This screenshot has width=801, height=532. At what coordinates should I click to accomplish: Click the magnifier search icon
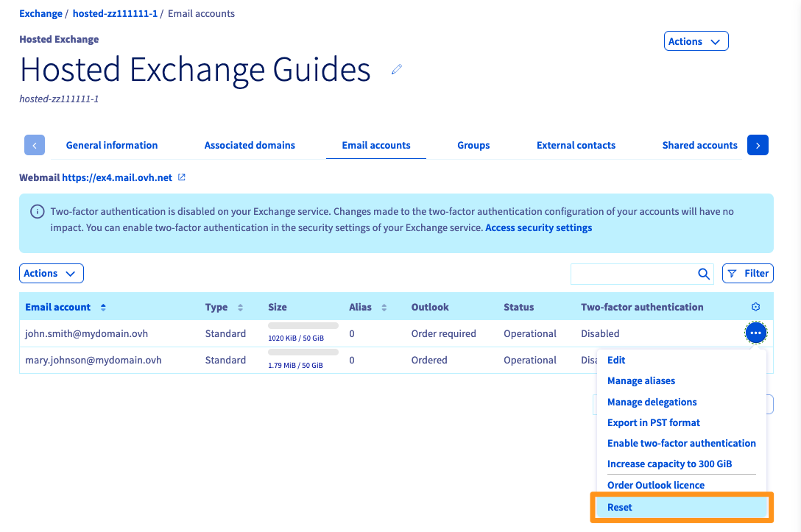click(704, 274)
